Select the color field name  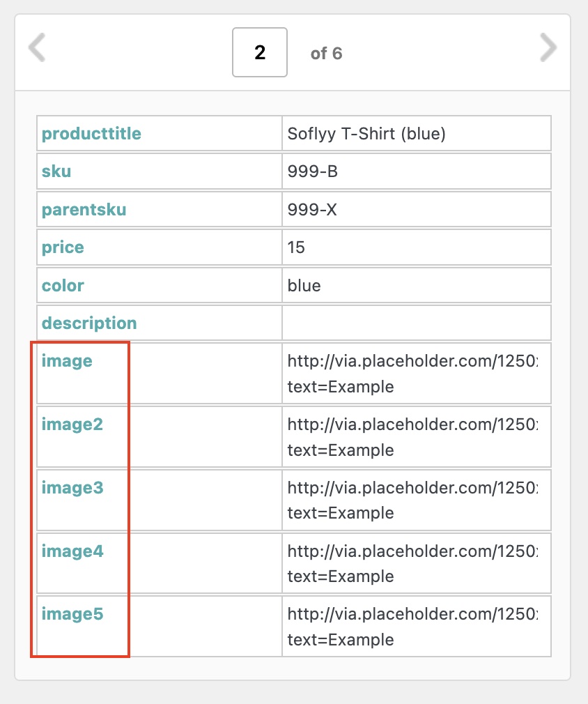click(63, 285)
